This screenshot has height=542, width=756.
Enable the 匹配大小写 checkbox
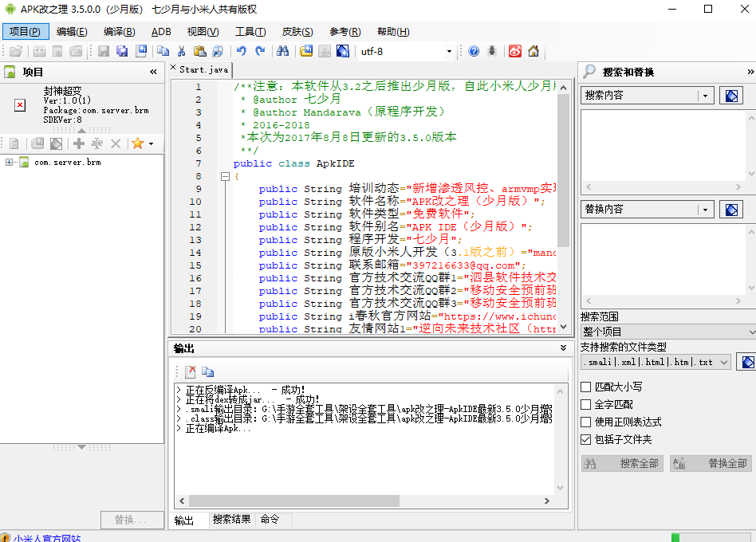tap(586, 387)
